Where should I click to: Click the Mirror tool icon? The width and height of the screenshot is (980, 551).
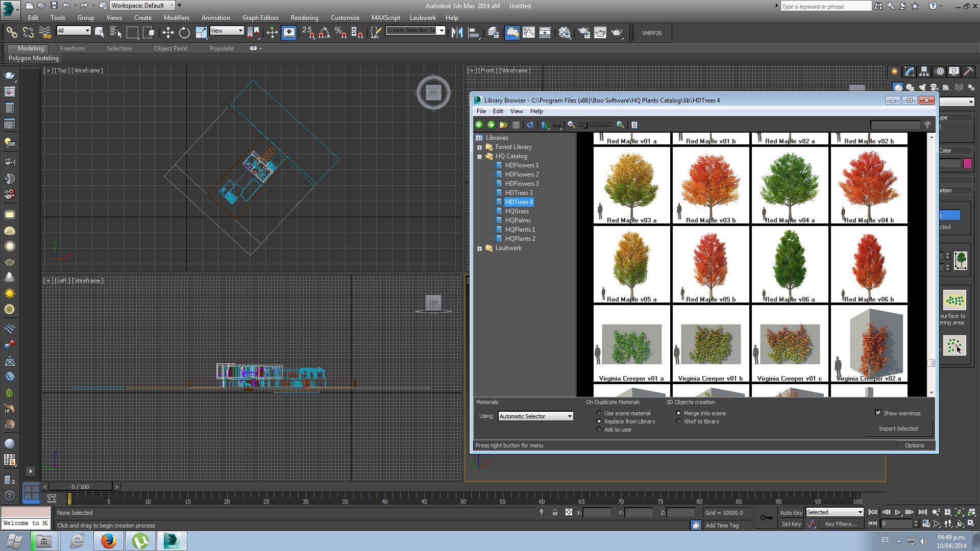coord(457,33)
